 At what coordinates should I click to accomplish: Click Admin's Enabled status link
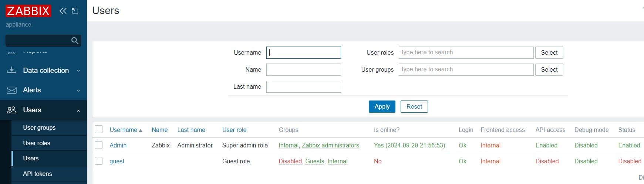(x=629, y=145)
